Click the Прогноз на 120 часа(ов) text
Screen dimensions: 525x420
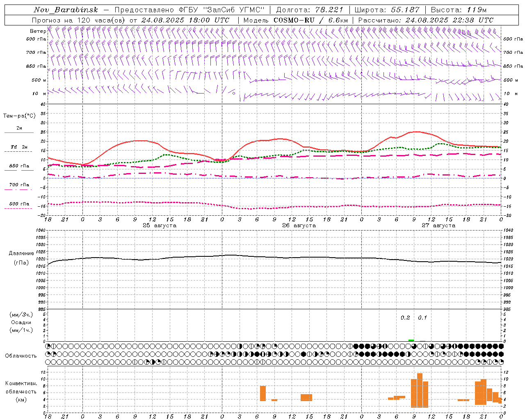[79, 20]
